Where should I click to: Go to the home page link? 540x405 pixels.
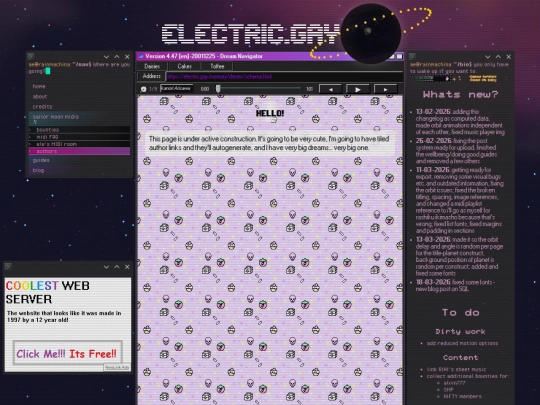tap(39, 86)
